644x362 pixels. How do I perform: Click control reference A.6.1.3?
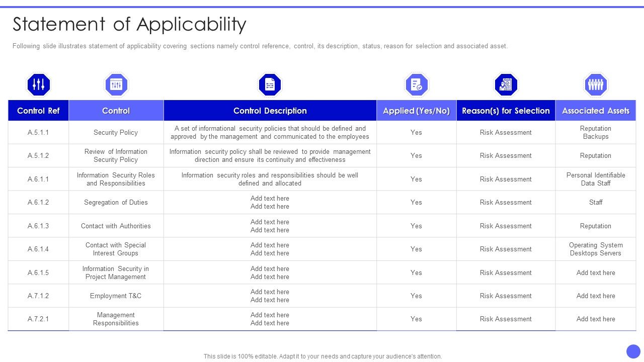pyautogui.click(x=38, y=226)
